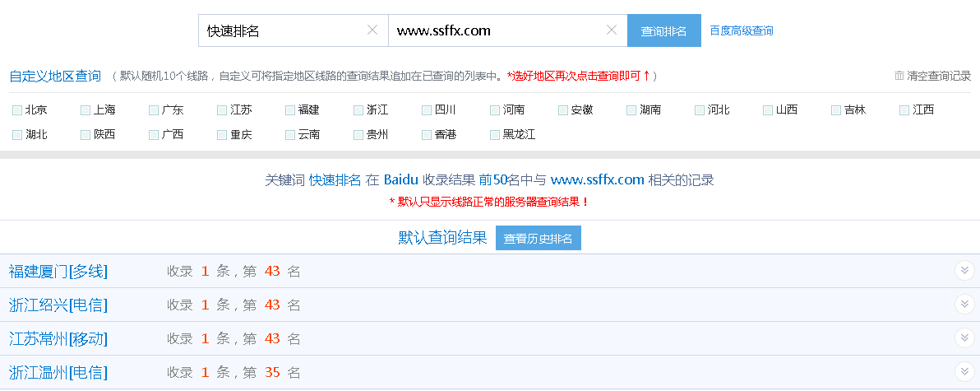Screen dimensions: 980x391
Task: Expand the 浙江绍兴[电信] result row
Action: click(x=964, y=304)
